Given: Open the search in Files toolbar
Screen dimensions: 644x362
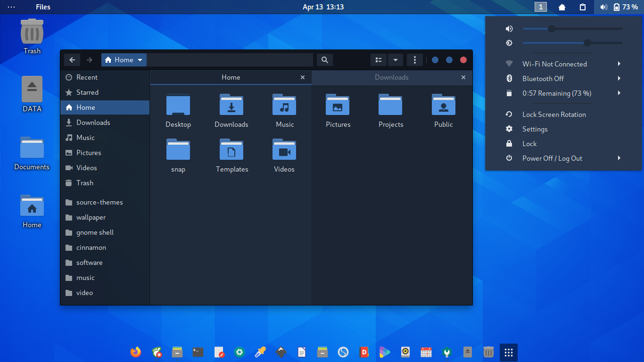Looking at the screenshot, I should click(324, 60).
